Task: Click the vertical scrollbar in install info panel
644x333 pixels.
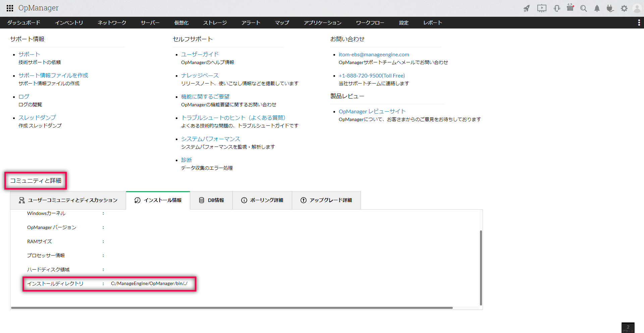Action: coord(481,268)
